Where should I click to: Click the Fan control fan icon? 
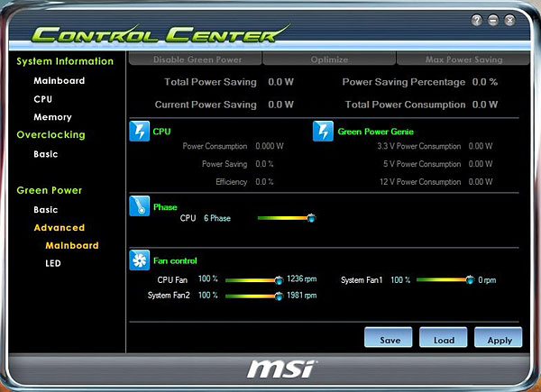[x=140, y=260]
